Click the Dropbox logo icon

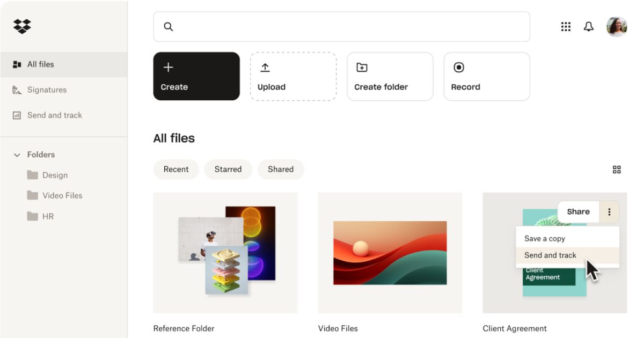[22, 26]
